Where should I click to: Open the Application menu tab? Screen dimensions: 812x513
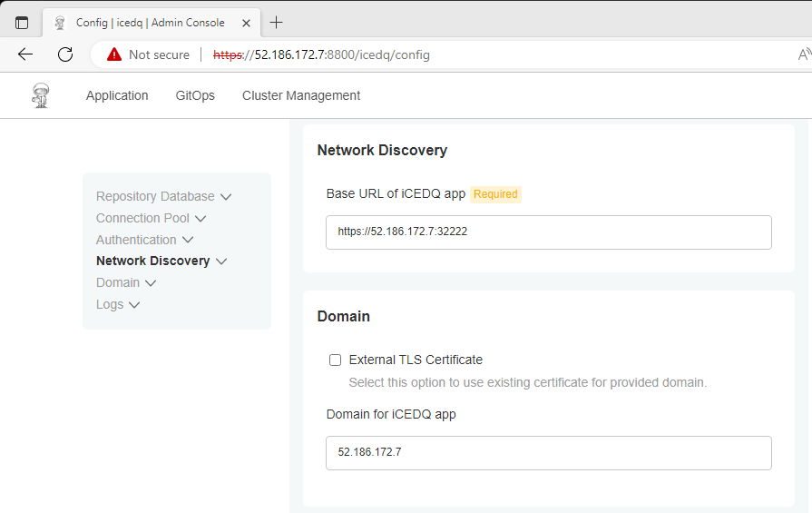pyautogui.click(x=117, y=95)
